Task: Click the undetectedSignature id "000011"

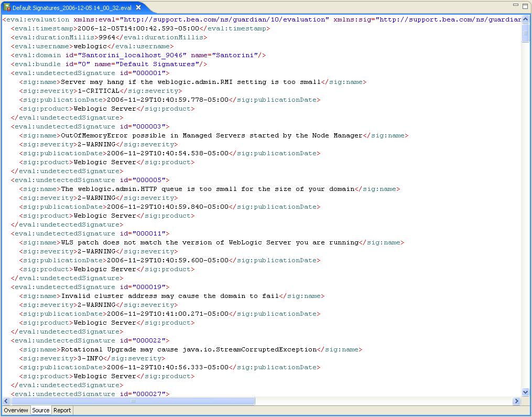Action: [149, 233]
